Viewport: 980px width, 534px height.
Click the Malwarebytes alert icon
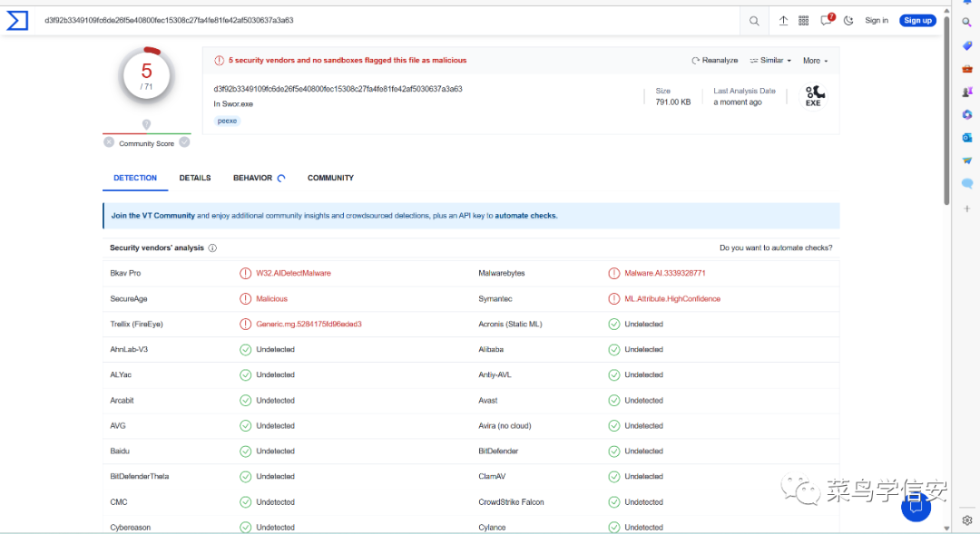click(614, 274)
